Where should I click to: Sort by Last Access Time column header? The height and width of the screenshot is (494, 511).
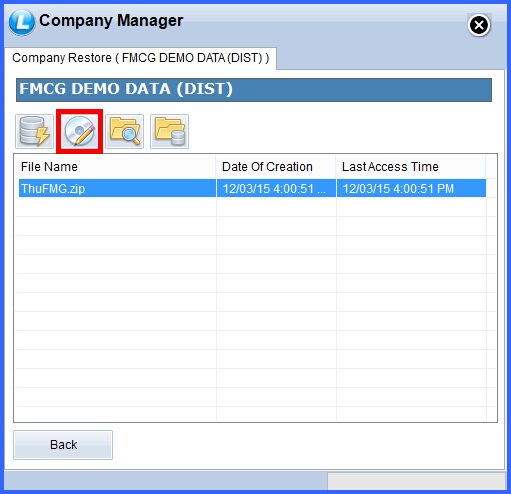411,167
